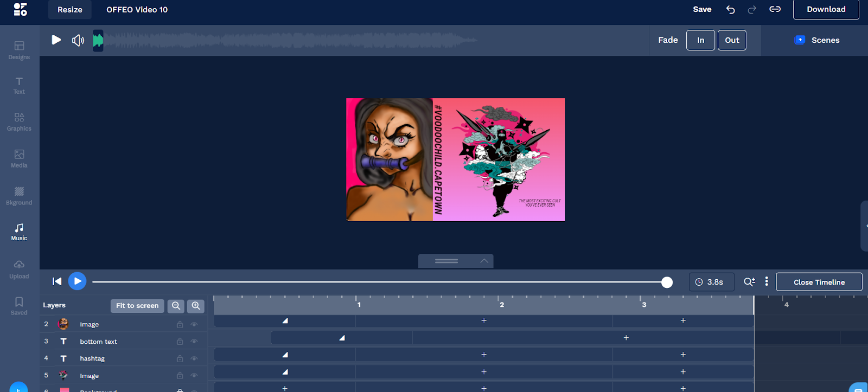
Task: Redo the last action
Action: tap(752, 9)
